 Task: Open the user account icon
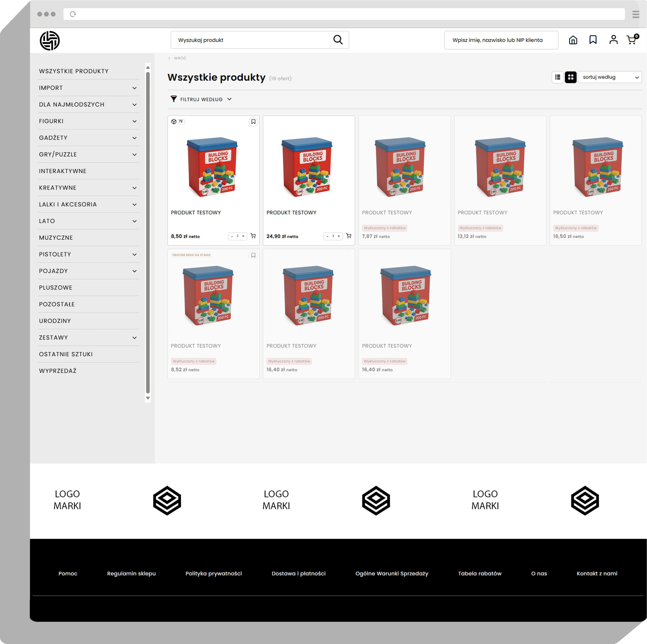613,40
